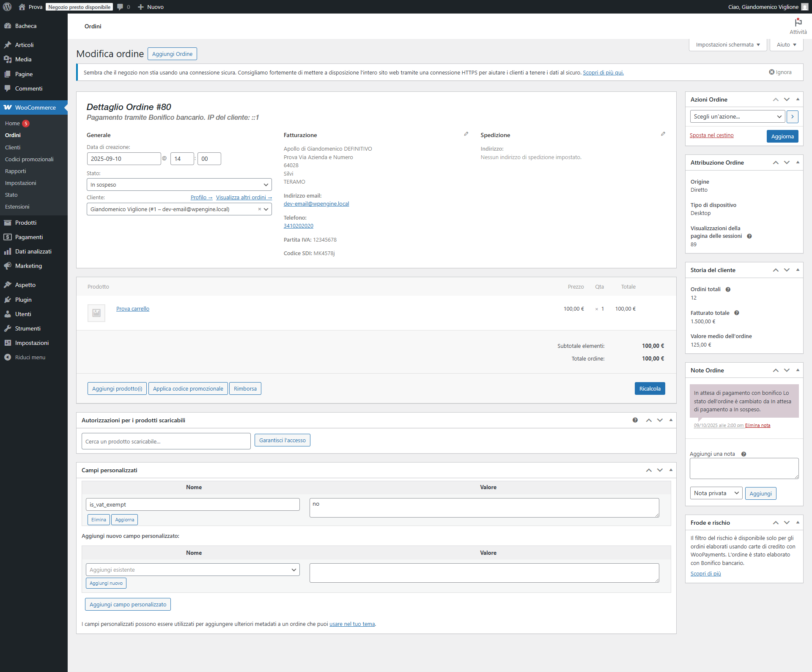Image resolution: width=812 pixels, height=672 pixels.
Task: Click the product placeholder thumbnail image
Action: (x=96, y=313)
